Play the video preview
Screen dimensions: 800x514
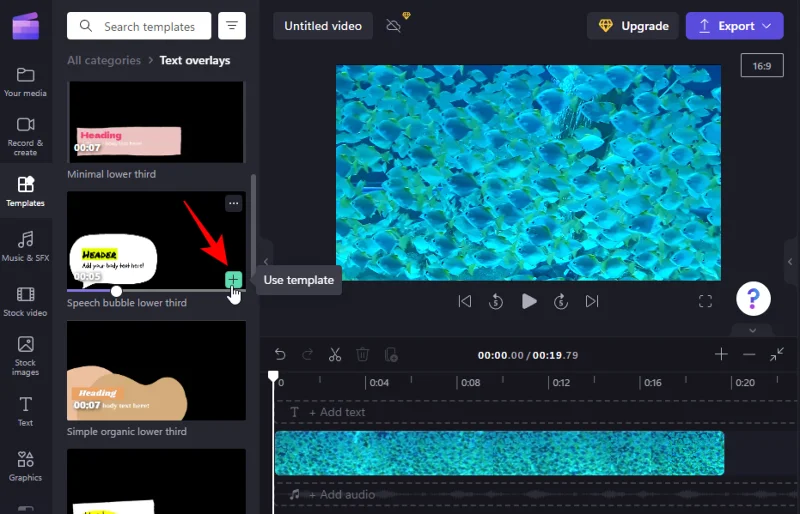529,302
